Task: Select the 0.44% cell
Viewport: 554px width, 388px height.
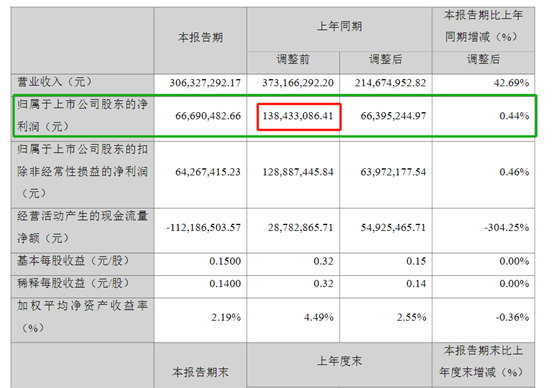Action: (x=514, y=116)
